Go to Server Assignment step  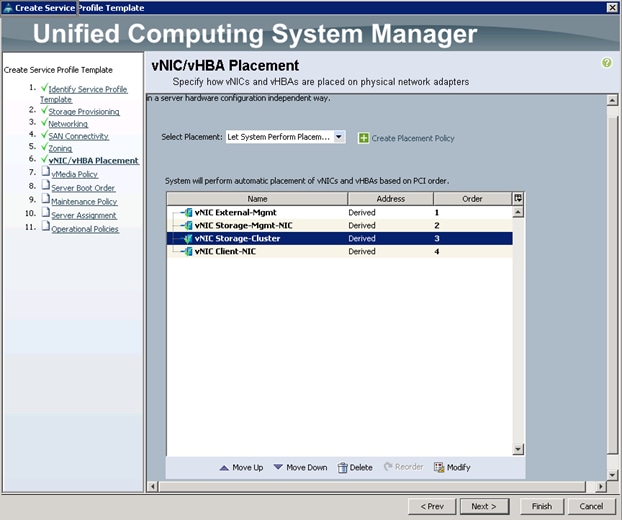pos(84,215)
